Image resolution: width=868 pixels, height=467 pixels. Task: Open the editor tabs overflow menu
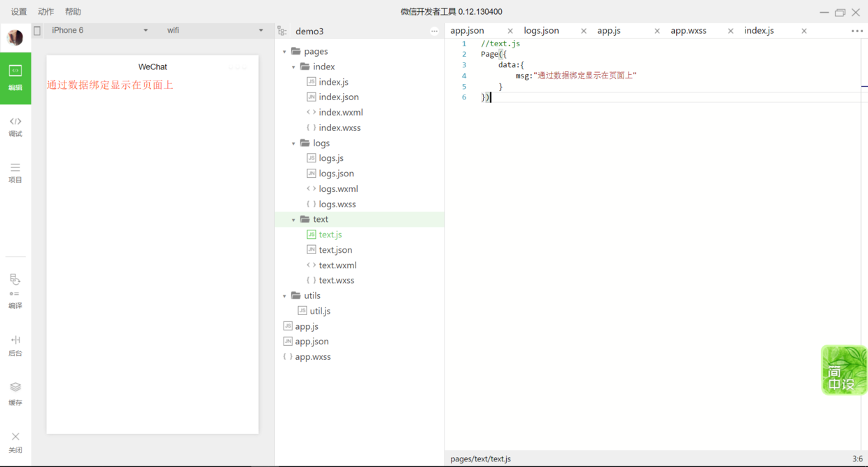pyautogui.click(x=857, y=32)
